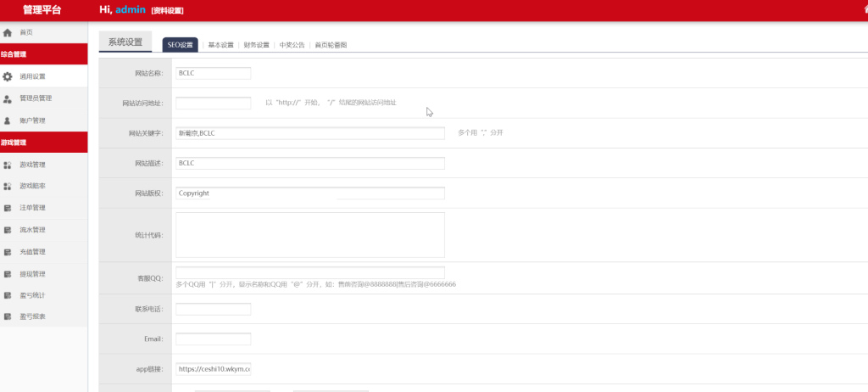Screen dimensions: 868x392
Task: Click the 网站版权 Copyright input
Action: pyautogui.click(x=310, y=193)
